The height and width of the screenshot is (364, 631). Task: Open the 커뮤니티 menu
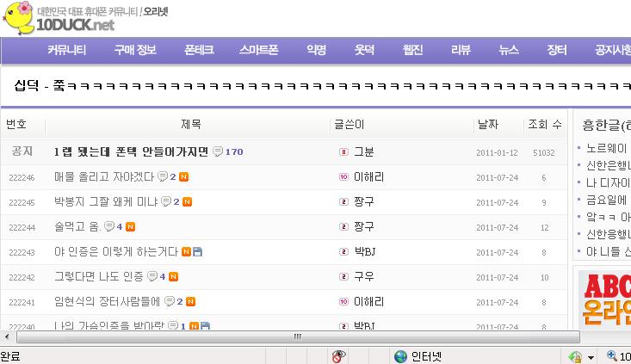[67, 50]
